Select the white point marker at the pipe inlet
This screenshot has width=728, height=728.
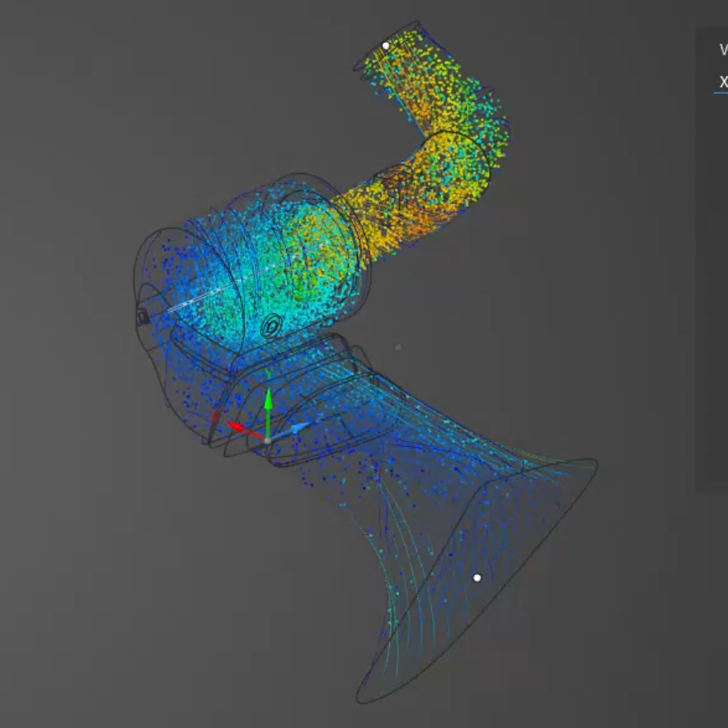385,45
